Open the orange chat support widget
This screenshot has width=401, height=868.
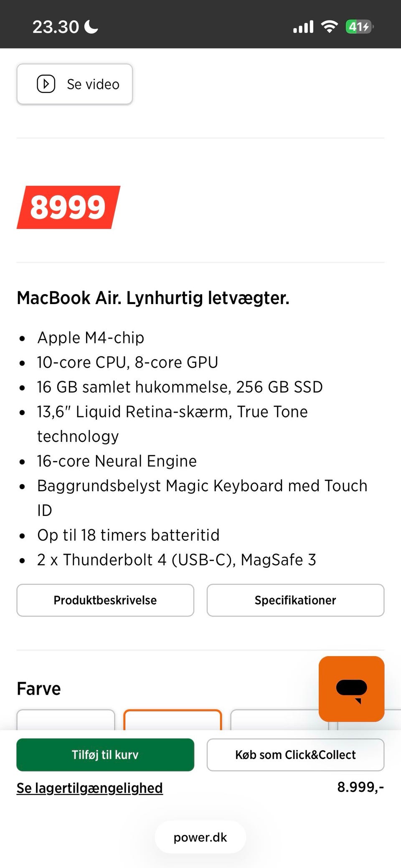(351, 689)
